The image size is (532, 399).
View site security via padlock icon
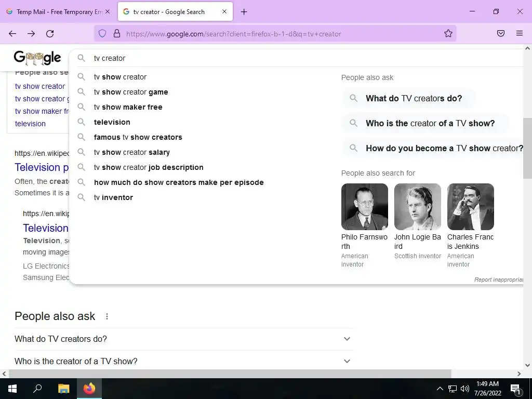pyautogui.click(x=117, y=34)
